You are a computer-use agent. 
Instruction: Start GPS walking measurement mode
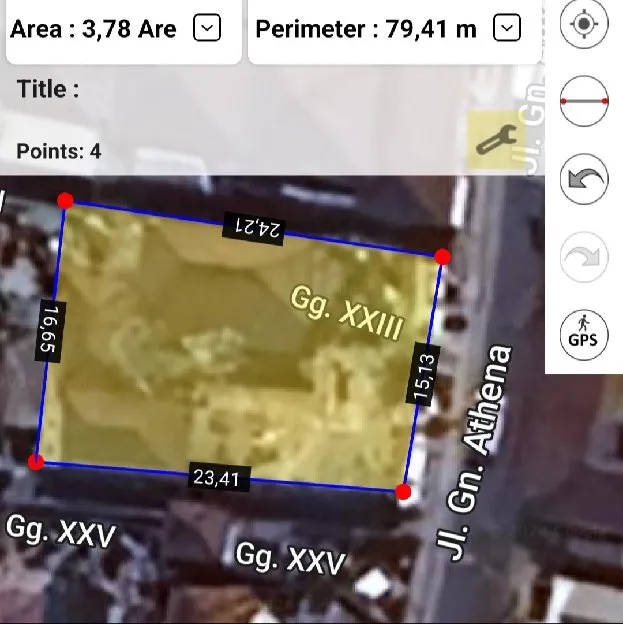584,335
